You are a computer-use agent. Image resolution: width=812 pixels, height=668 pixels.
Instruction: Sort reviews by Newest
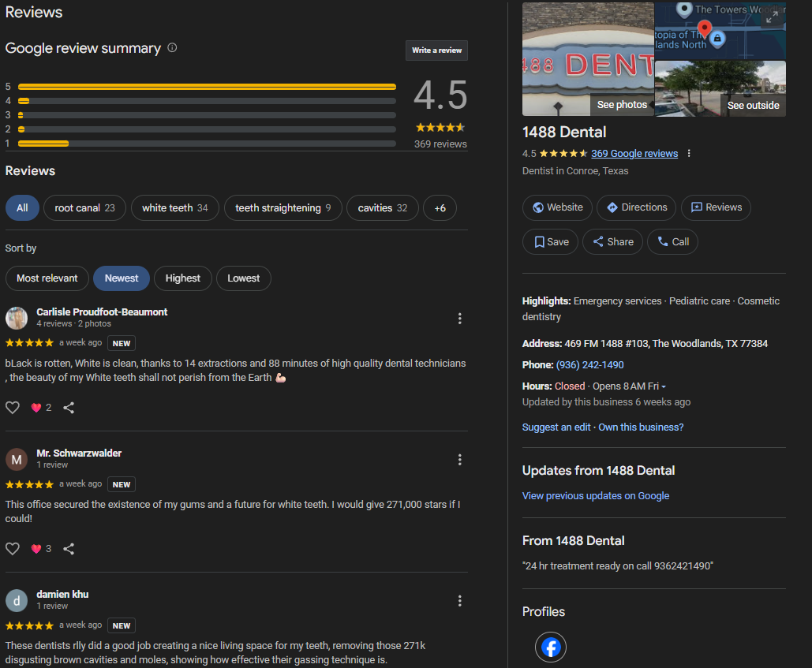[122, 278]
